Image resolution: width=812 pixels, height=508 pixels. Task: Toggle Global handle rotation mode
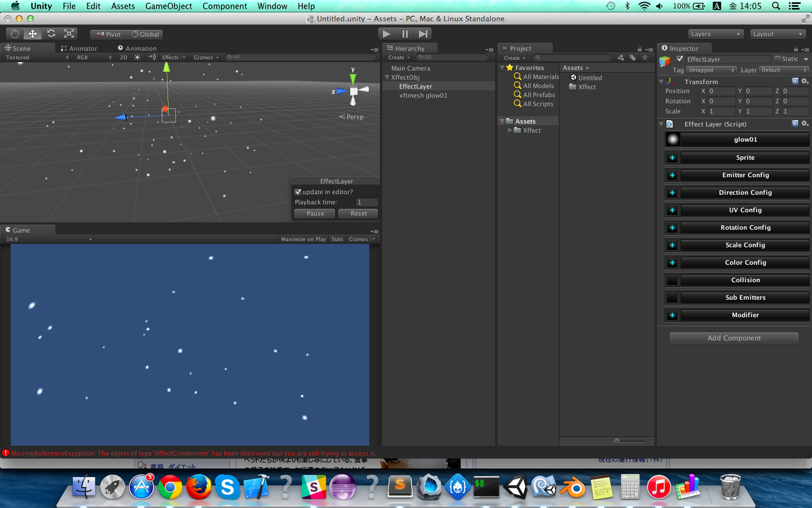[x=145, y=34]
